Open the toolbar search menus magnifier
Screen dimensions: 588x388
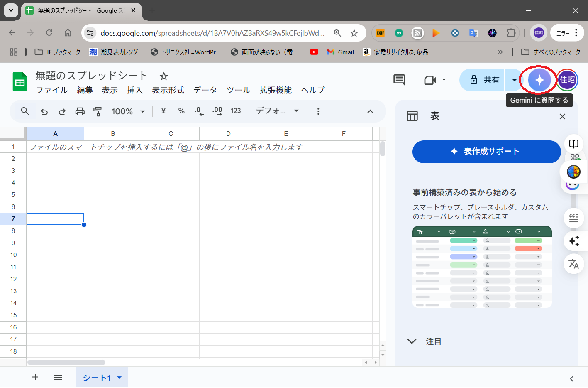(x=25, y=111)
